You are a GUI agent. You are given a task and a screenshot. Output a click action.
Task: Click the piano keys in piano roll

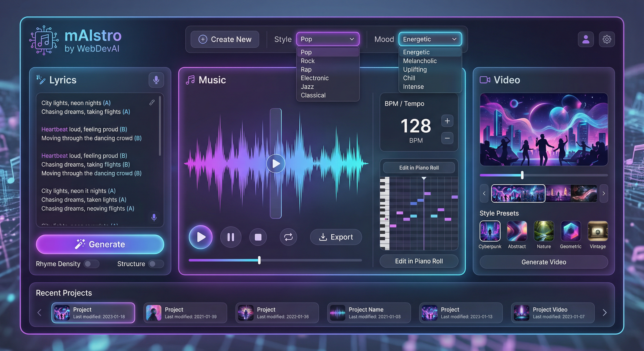(x=385, y=213)
